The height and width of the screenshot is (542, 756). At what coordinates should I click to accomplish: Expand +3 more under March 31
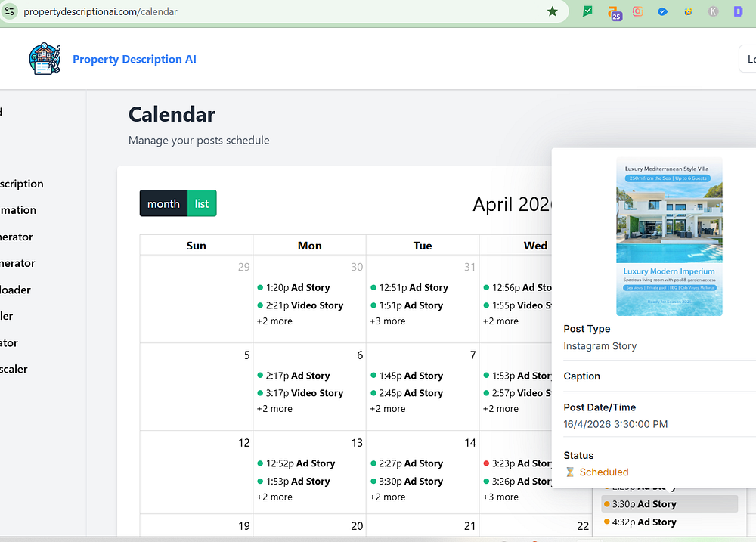388,321
